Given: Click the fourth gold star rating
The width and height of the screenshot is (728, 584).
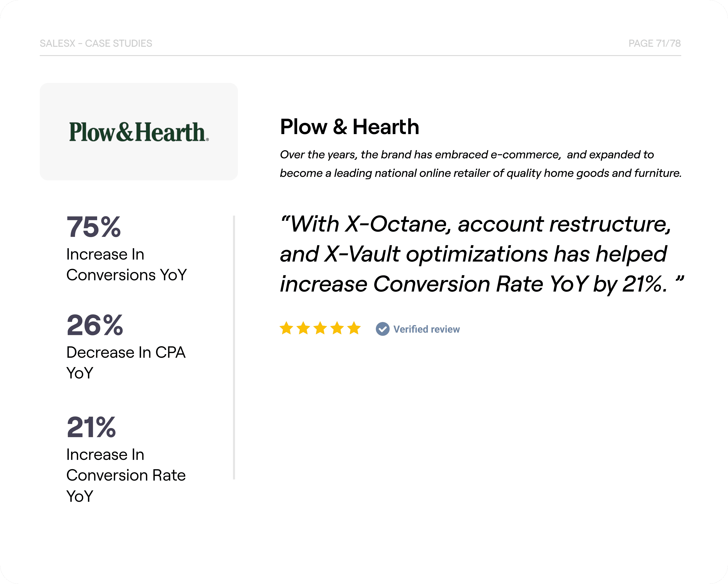Looking at the screenshot, I should click(x=337, y=328).
